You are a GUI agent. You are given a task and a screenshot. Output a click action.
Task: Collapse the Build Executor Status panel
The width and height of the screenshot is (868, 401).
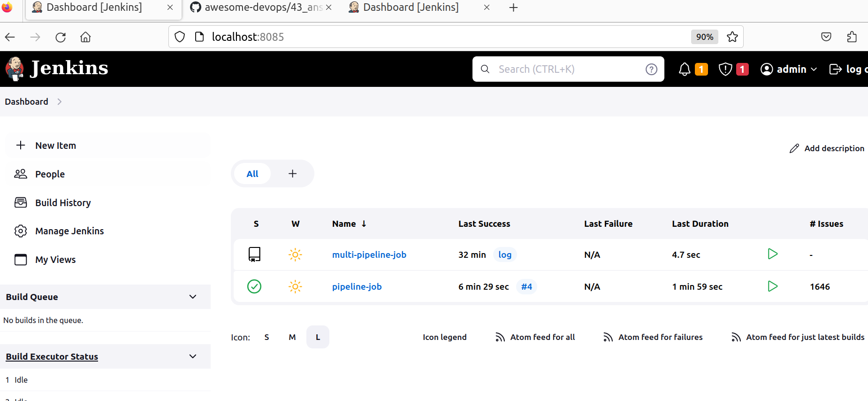[193, 356]
